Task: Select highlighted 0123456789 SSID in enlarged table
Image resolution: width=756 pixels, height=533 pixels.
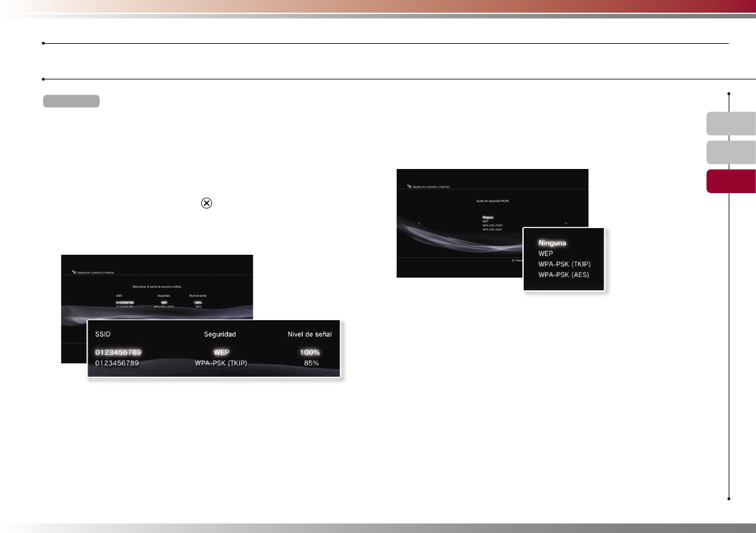Action: click(118, 352)
